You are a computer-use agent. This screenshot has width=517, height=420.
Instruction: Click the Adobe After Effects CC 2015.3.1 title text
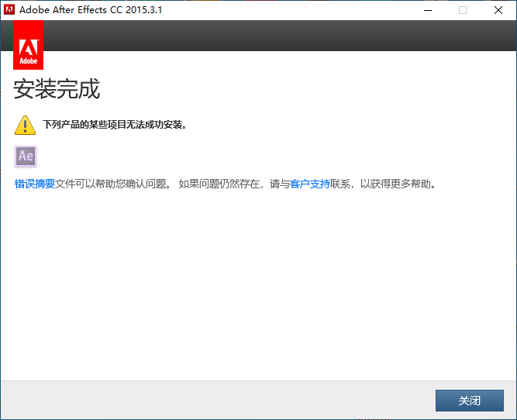click(91, 10)
